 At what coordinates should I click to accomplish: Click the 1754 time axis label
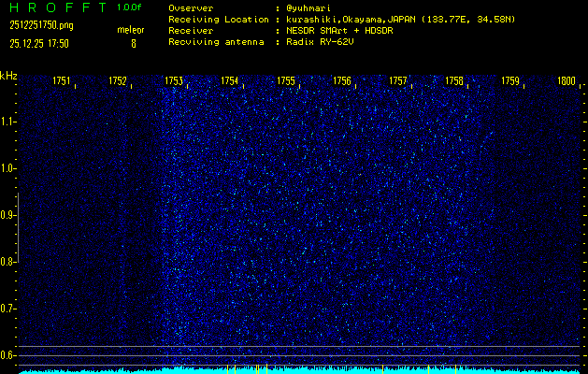tap(230, 80)
